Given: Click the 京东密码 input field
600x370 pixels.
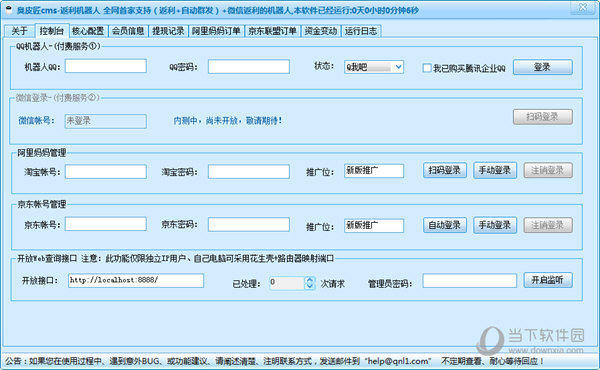Looking at the screenshot, I should 249,225.
